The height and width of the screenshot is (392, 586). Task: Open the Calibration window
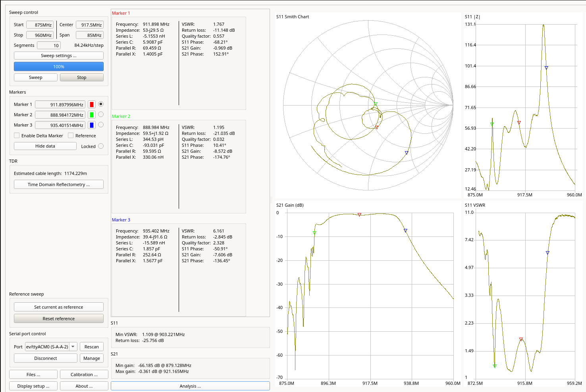coord(84,375)
